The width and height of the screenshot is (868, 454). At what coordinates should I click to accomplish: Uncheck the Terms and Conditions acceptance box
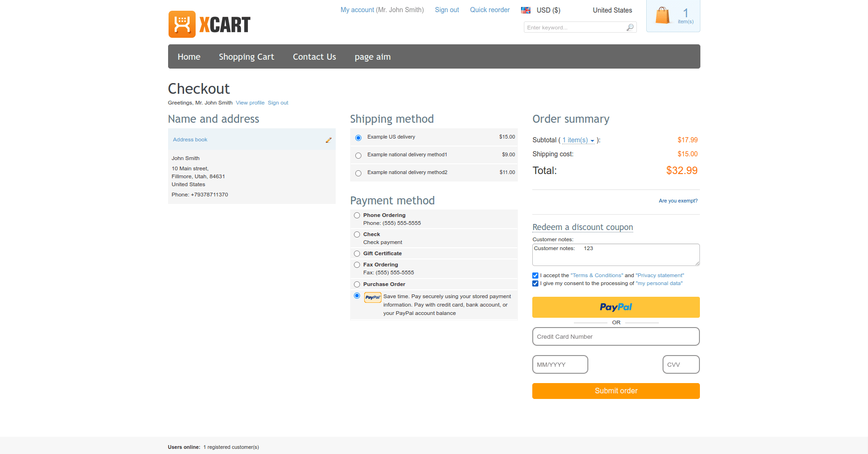click(535, 275)
